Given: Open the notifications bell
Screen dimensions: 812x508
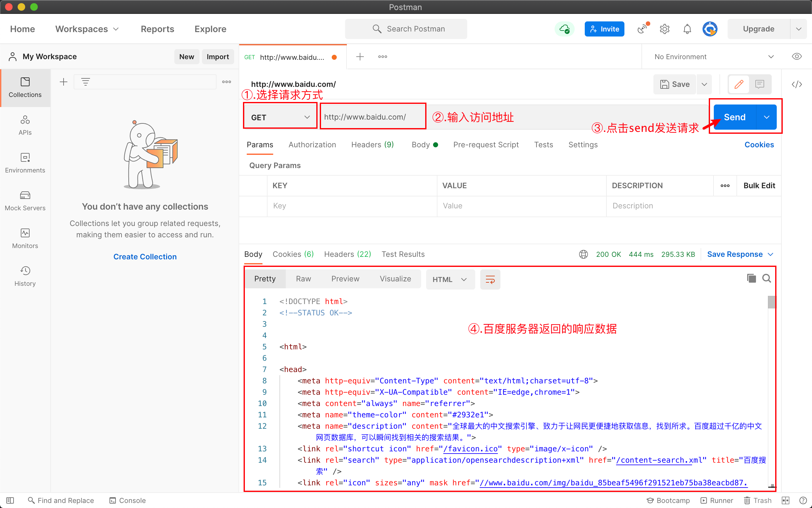Looking at the screenshot, I should (687, 29).
